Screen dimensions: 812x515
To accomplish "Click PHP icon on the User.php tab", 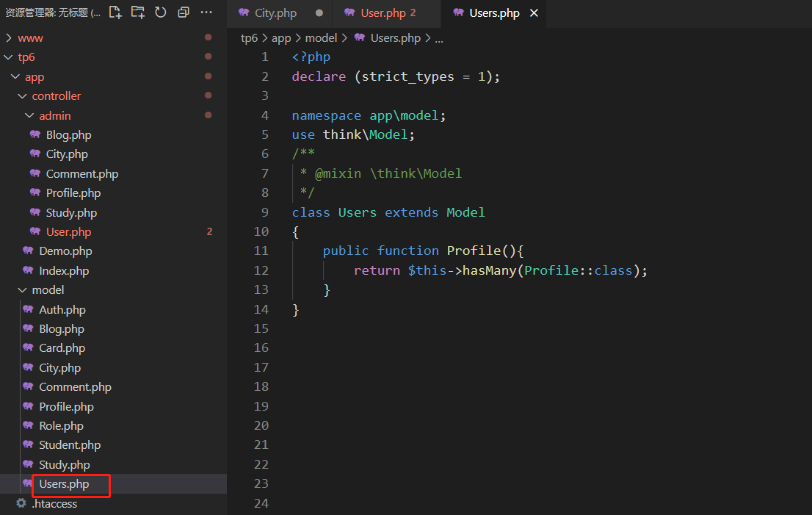I will coord(349,12).
